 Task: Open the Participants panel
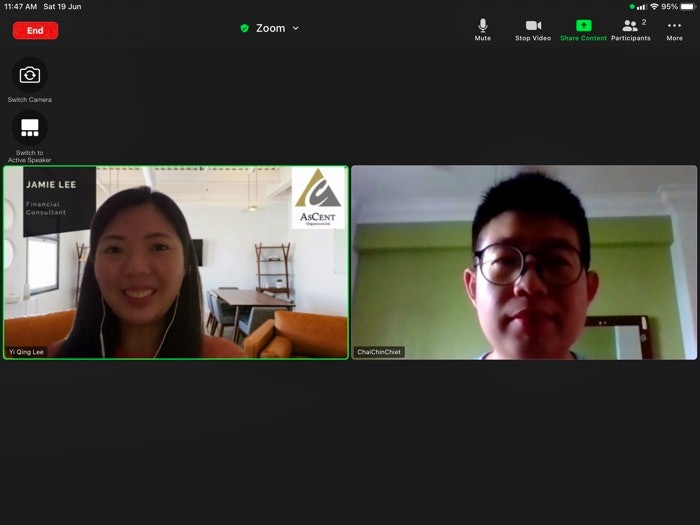tap(631, 29)
